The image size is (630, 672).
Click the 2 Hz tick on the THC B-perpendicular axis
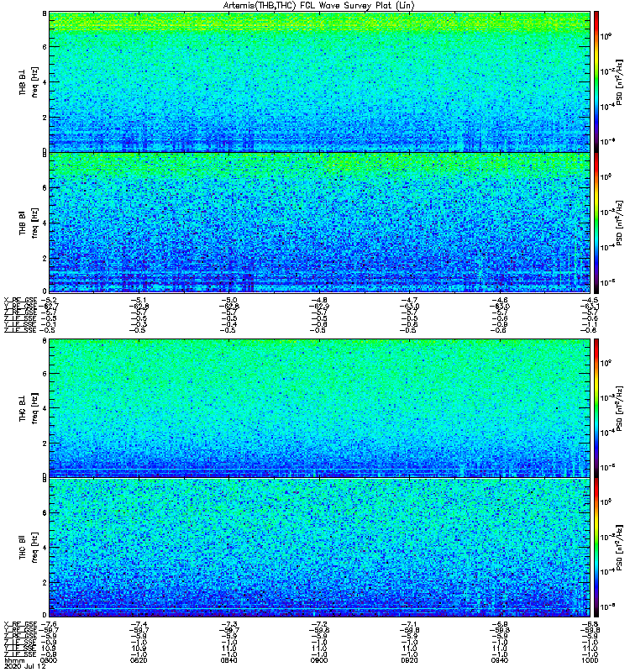[x=45, y=444]
